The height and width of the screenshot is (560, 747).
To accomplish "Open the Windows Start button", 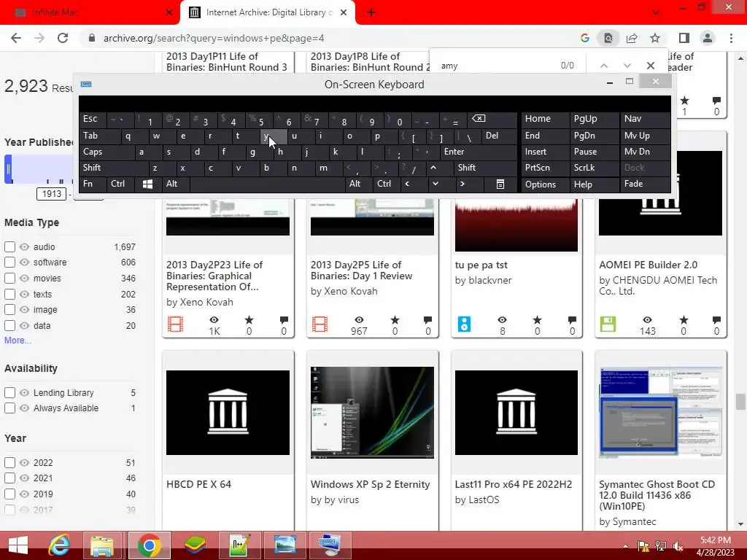I will coord(18,545).
